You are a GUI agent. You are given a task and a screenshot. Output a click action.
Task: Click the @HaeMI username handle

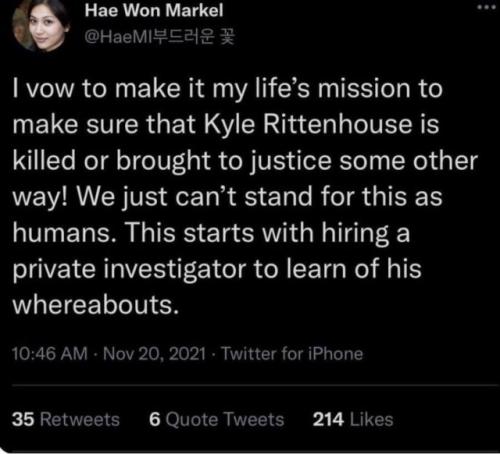tap(160, 37)
